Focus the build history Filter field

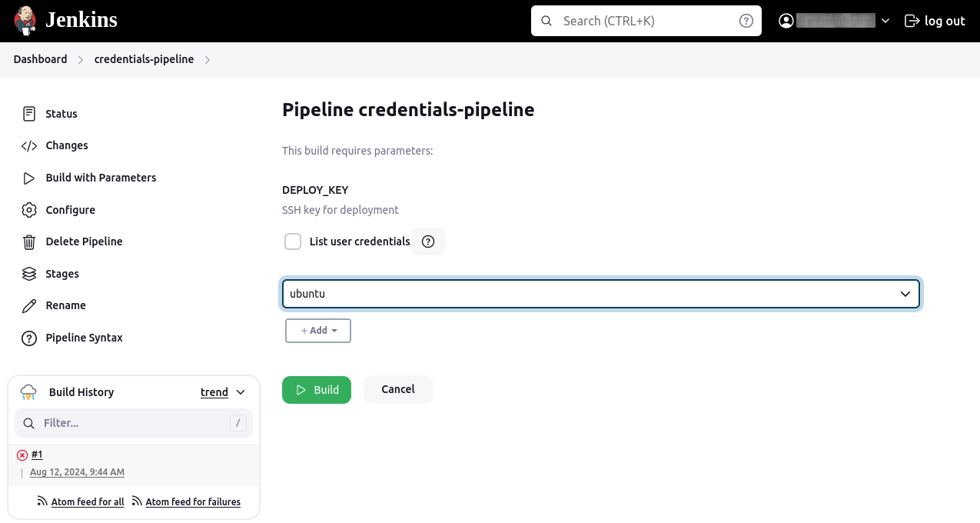(134, 423)
